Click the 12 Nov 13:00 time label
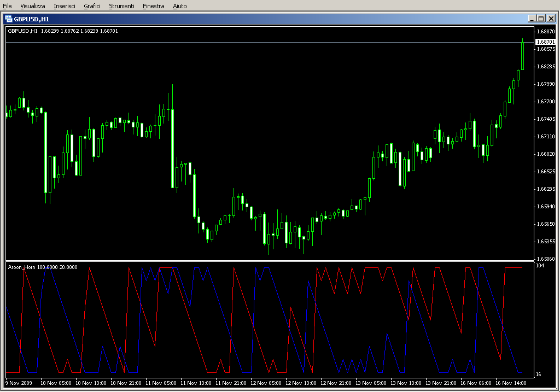The height and width of the screenshot is (392, 560). click(301, 383)
